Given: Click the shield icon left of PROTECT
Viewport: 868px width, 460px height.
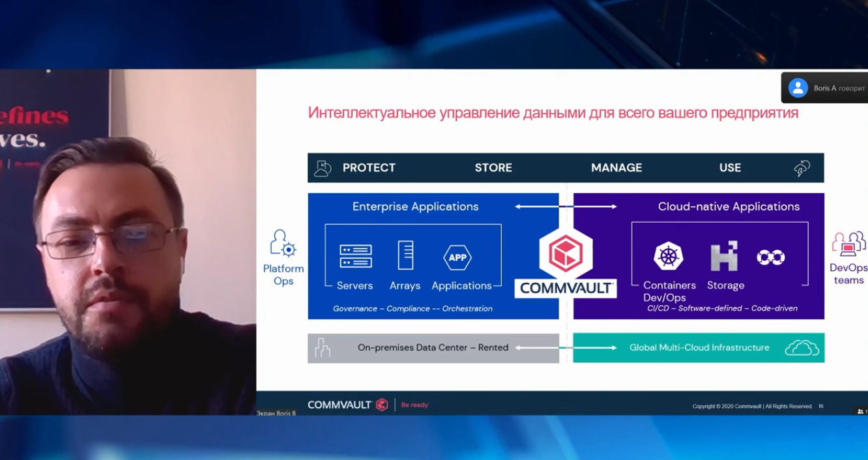Looking at the screenshot, I should [x=323, y=168].
